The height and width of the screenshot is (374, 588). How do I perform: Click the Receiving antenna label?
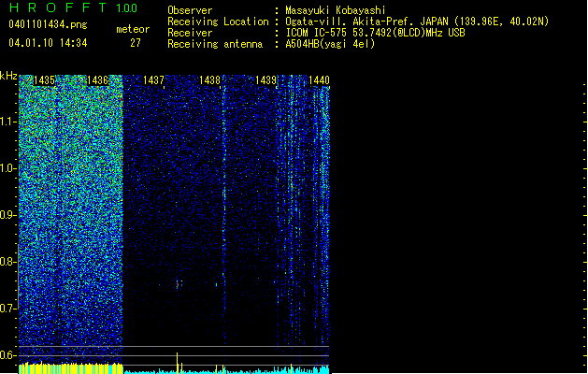(215, 44)
